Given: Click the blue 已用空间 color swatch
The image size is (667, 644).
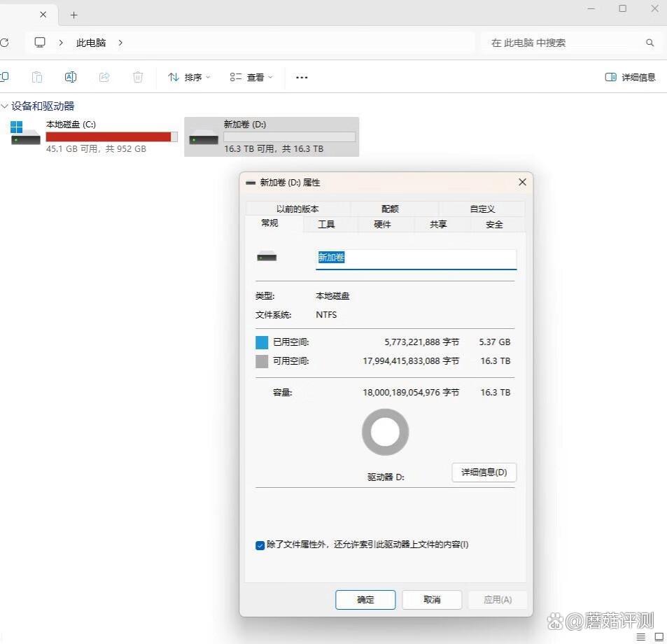Looking at the screenshot, I should pyautogui.click(x=262, y=342).
